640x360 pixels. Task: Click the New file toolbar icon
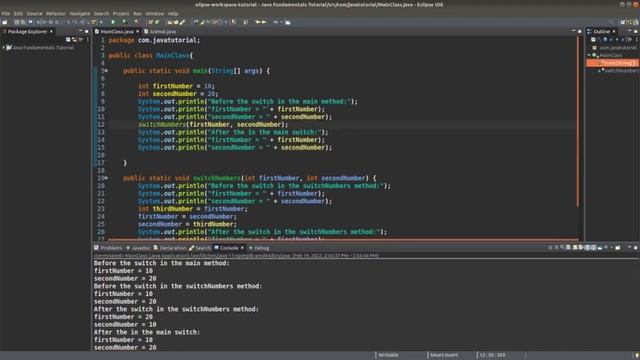point(4,22)
